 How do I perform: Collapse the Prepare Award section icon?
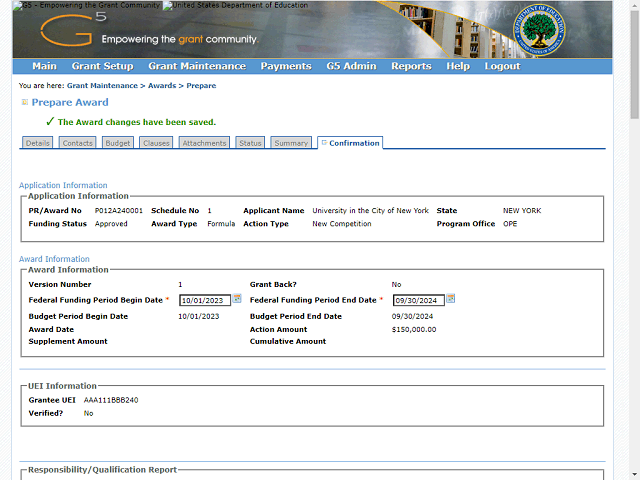(x=24, y=102)
